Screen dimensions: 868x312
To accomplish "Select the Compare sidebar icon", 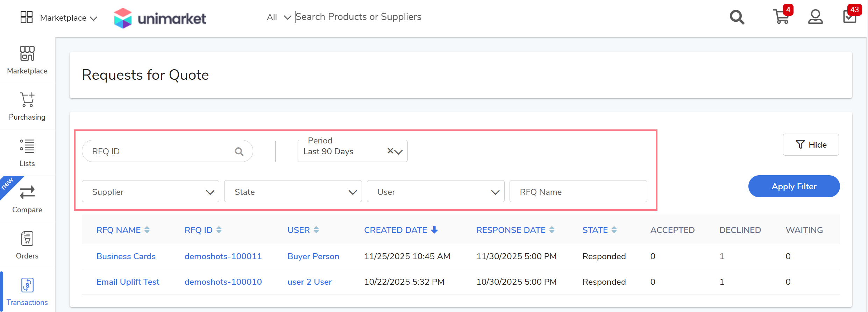I will pyautogui.click(x=27, y=199).
